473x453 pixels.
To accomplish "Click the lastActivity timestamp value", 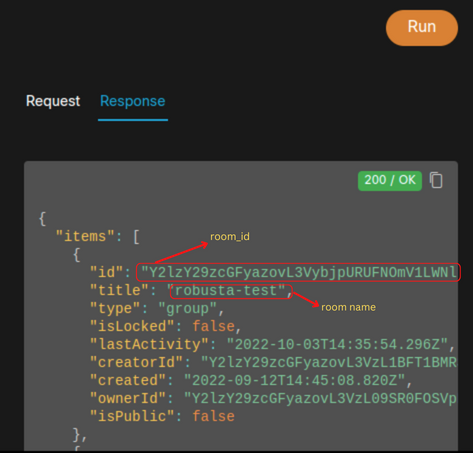I will point(337,344).
